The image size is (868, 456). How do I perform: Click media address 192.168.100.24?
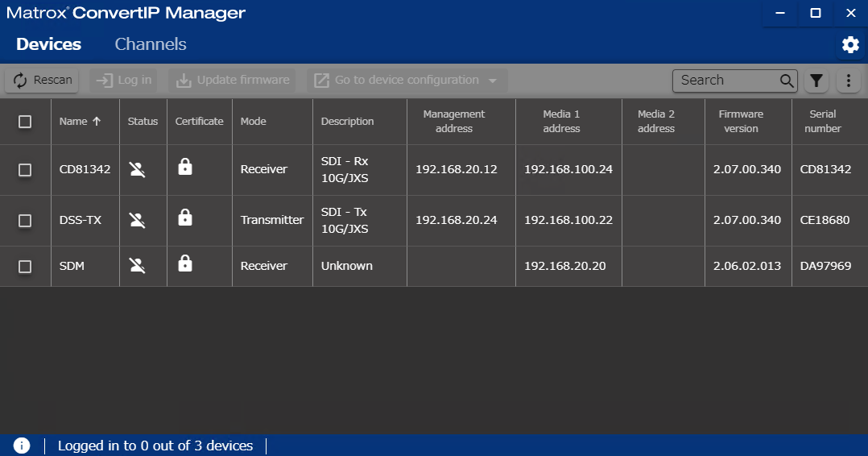point(568,169)
